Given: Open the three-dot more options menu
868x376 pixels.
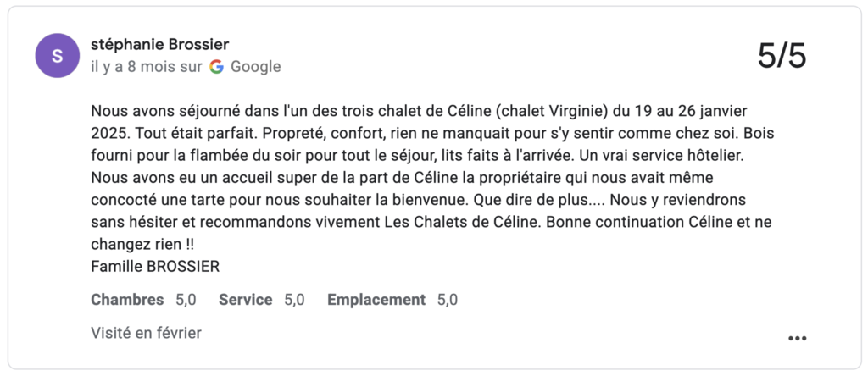Looking at the screenshot, I should point(797,338).
